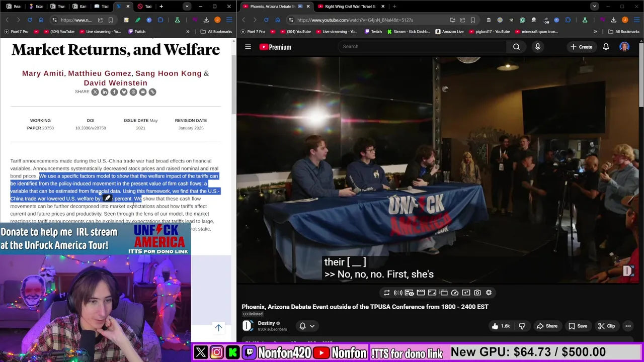Open downloads in right browser toolbar
The image size is (644, 362).
[x=613, y=20]
